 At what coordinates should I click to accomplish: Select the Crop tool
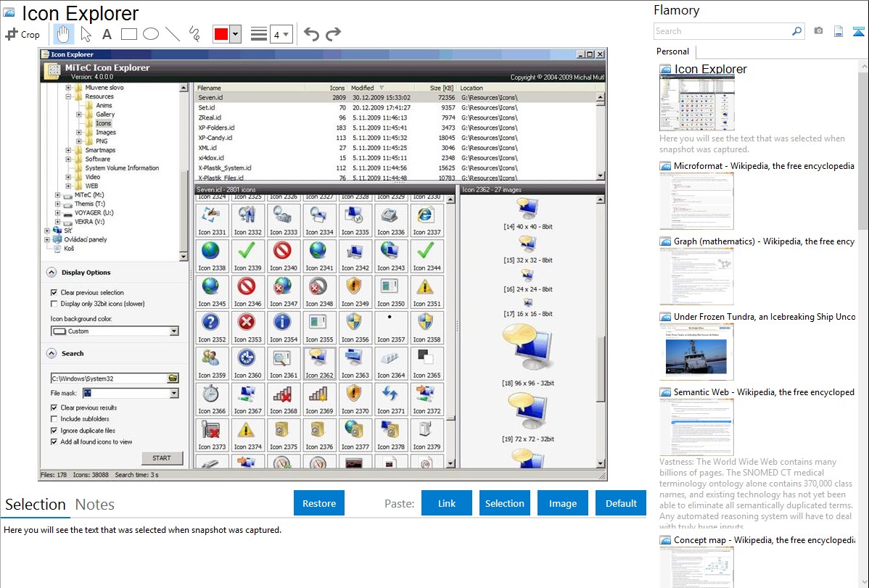point(22,34)
